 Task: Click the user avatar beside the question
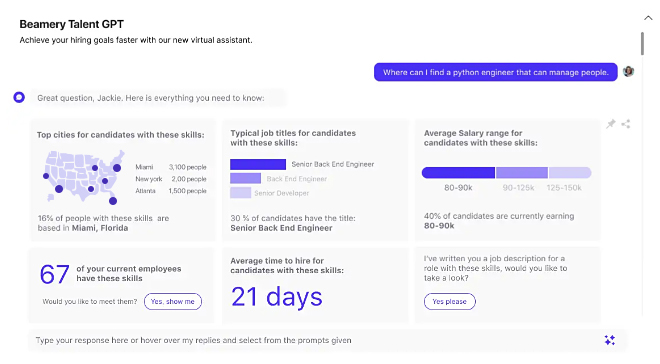[x=628, y=72]
